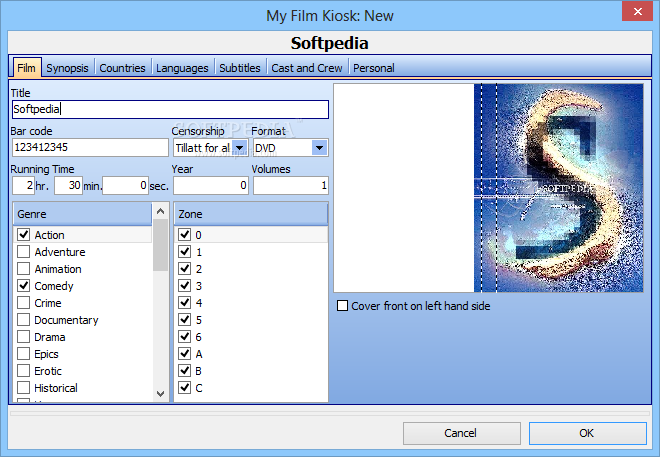
Task: Enable Cover front on left hand side
Action: 343,306
